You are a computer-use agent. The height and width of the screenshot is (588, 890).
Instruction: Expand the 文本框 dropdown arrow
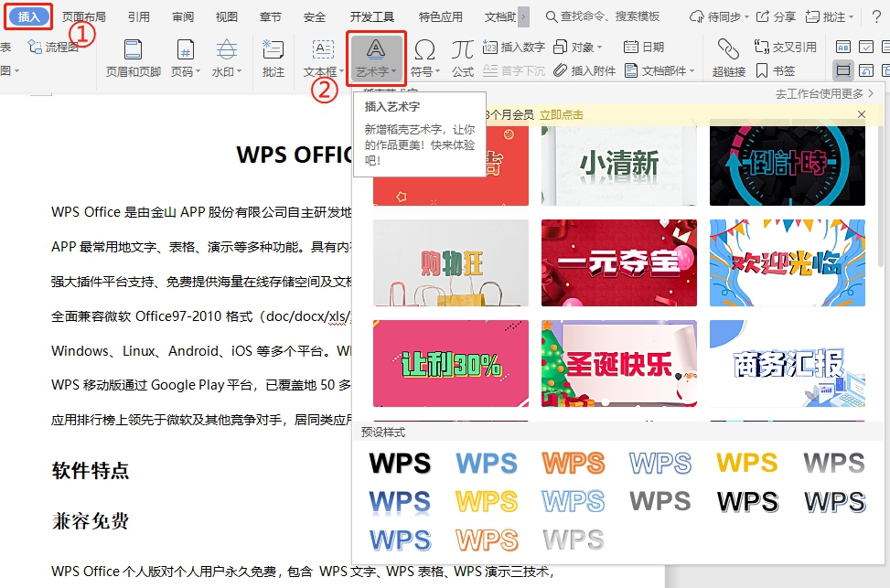click(x=342, y=71)
